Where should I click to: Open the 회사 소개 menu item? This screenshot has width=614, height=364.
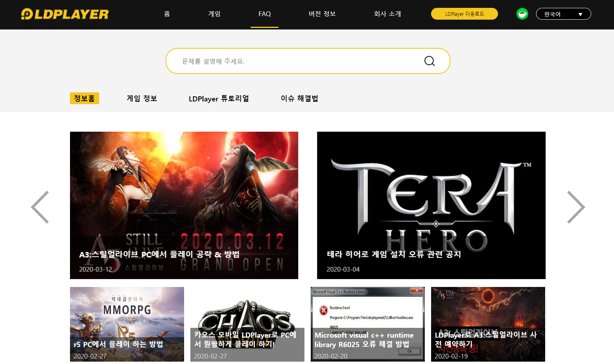(x=387, y=14)
